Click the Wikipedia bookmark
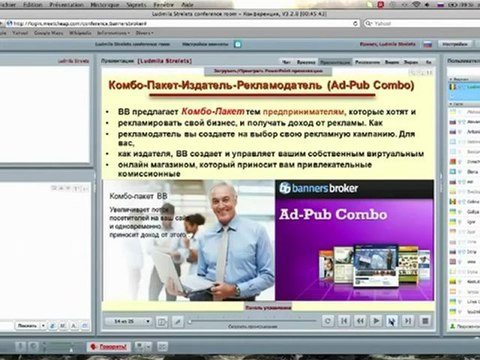Viewport: 480px width, 360px height. [80, 33]
